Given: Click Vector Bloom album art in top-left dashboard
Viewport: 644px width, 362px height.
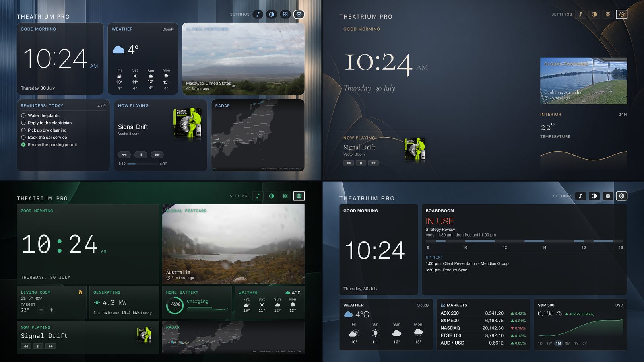Looking at the screenshot, I should 187,124.
